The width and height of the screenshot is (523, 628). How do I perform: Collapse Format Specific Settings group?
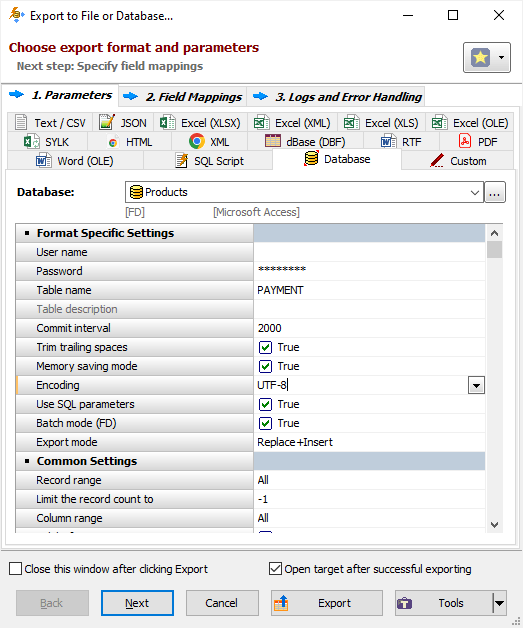click(27, 233)
